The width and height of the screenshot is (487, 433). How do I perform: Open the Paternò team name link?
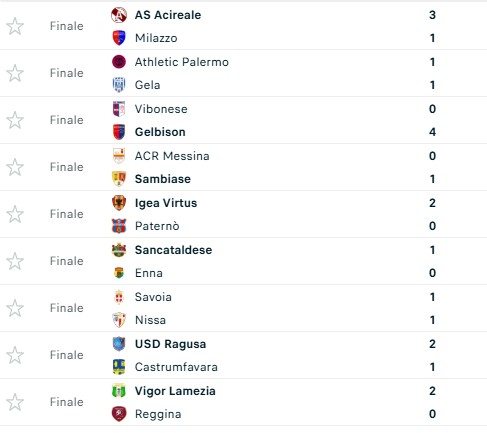157,226
